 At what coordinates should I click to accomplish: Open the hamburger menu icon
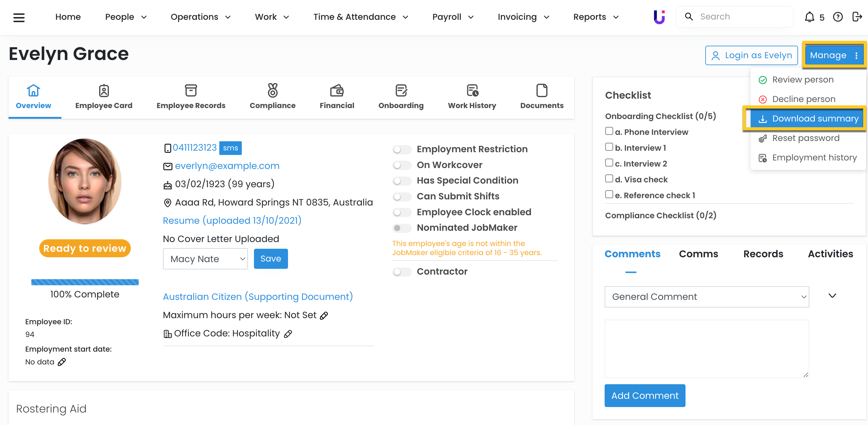(x=19, y=17)
